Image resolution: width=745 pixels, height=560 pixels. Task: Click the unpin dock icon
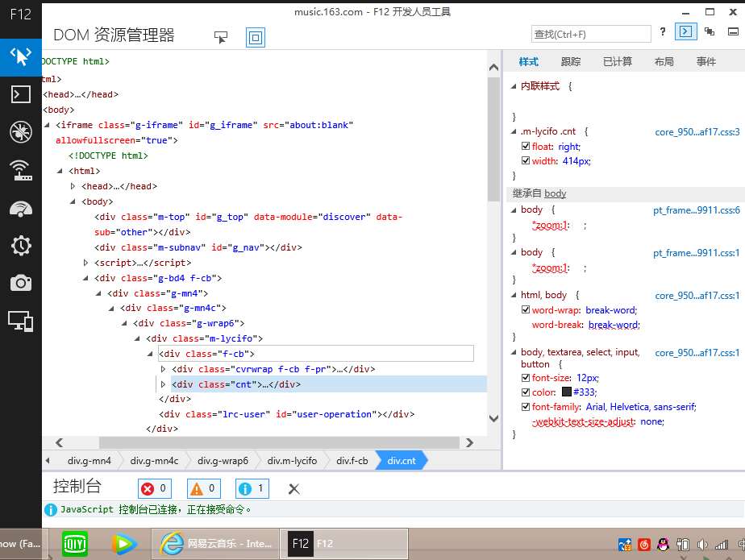coord(733,31)
